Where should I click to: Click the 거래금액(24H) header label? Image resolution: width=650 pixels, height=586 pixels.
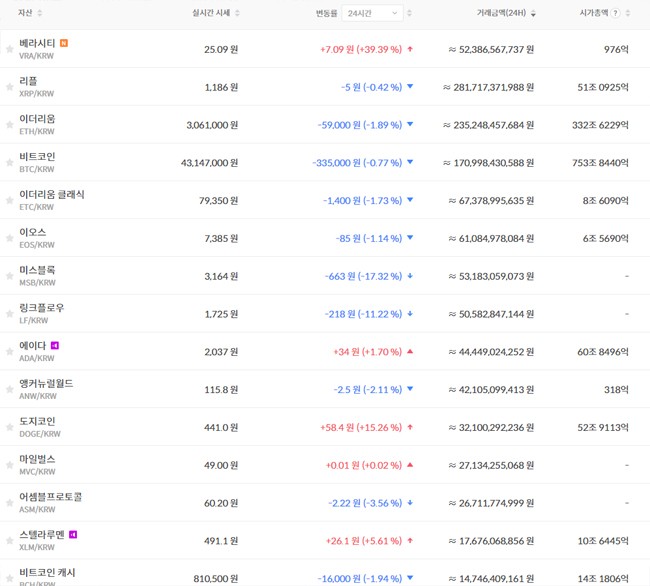pyautogui.click(x=501, y=13)
